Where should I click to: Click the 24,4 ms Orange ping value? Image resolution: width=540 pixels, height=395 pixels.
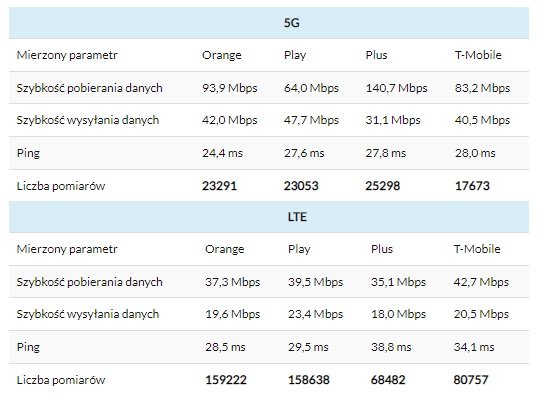[x=222, y=153]
